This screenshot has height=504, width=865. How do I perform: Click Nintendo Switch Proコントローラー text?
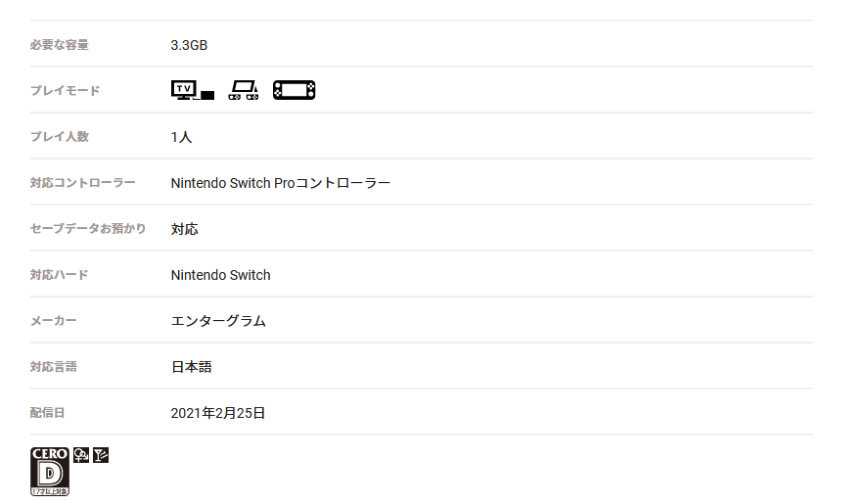pos(280,183)
